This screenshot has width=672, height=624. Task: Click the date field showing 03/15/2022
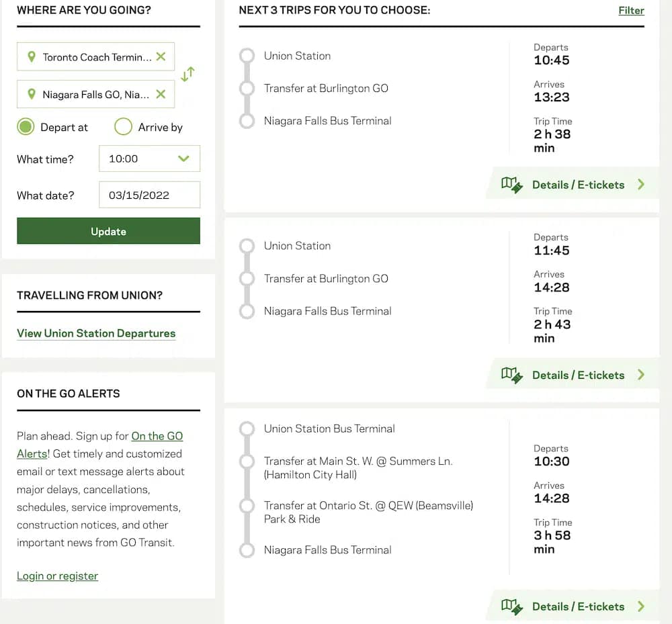click(x=149, y=195)
